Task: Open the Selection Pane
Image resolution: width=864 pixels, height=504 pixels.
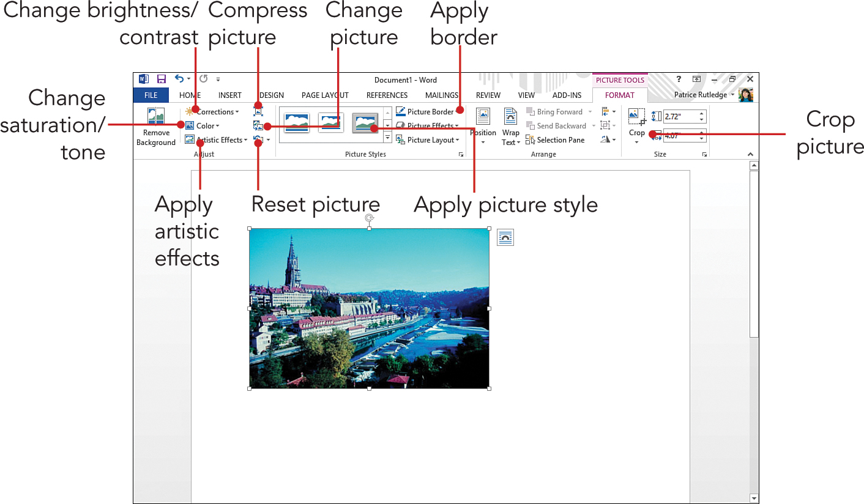Action: [x=555, y=140]
